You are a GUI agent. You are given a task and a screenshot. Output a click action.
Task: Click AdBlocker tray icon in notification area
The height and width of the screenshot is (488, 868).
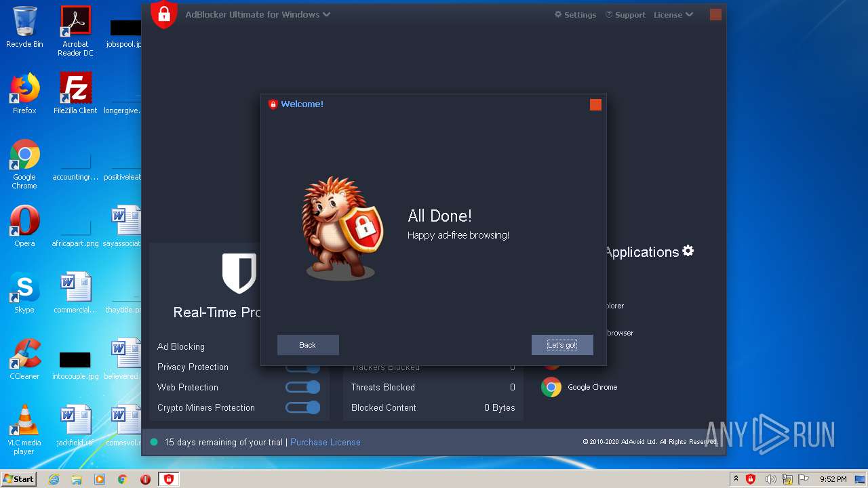click(x=751, y=479)
